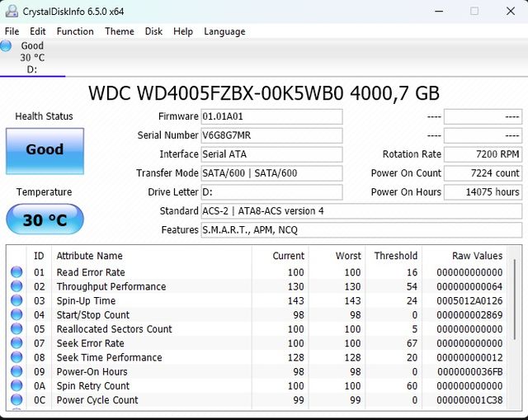This screenshot has width=528, height=420.
Task: Click the status orb for Power Cycle Count
Action: [16, 399]
